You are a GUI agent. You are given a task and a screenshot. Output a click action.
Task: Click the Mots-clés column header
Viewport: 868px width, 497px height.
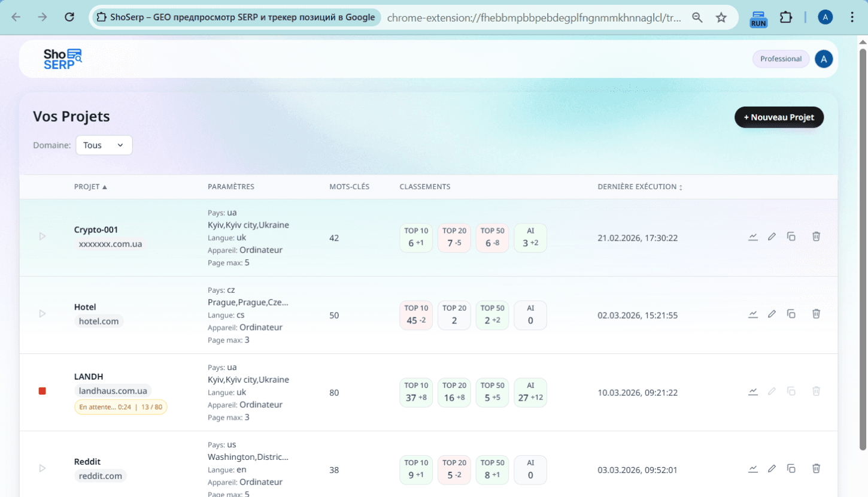coord(349,187)
